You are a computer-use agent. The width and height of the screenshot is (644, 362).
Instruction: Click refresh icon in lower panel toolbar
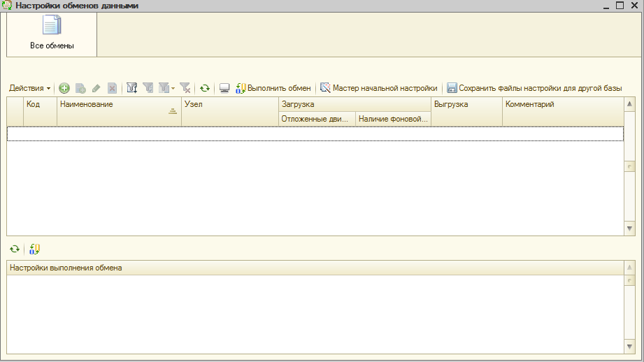click(15, 249)
